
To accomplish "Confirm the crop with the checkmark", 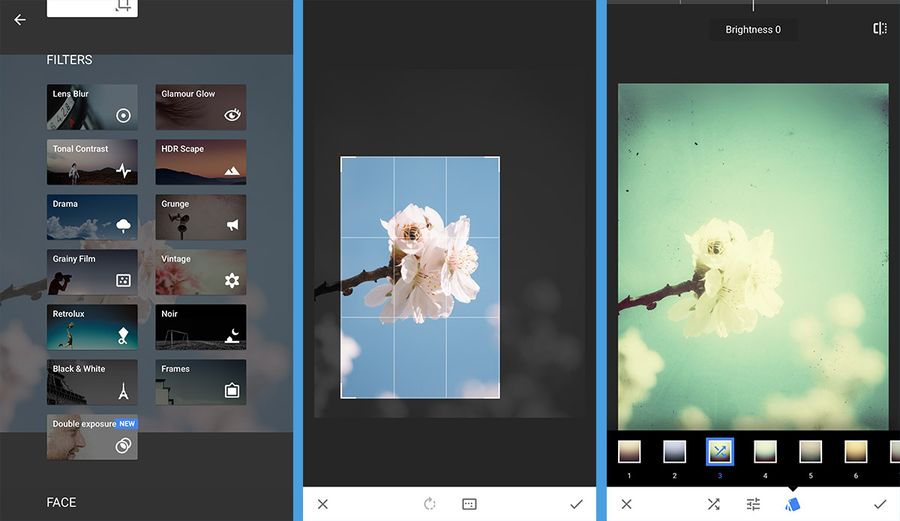I will click(576, 504).
